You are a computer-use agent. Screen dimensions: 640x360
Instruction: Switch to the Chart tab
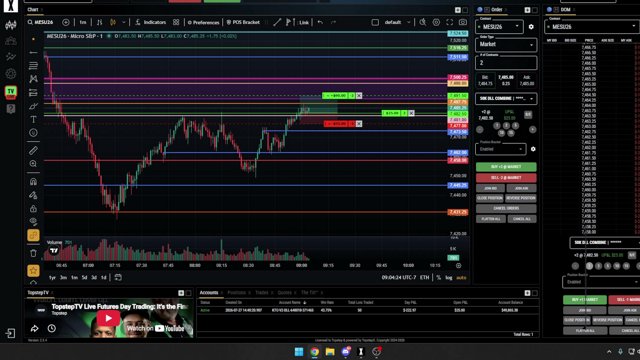pyautogui.click(x=33, y=9)
